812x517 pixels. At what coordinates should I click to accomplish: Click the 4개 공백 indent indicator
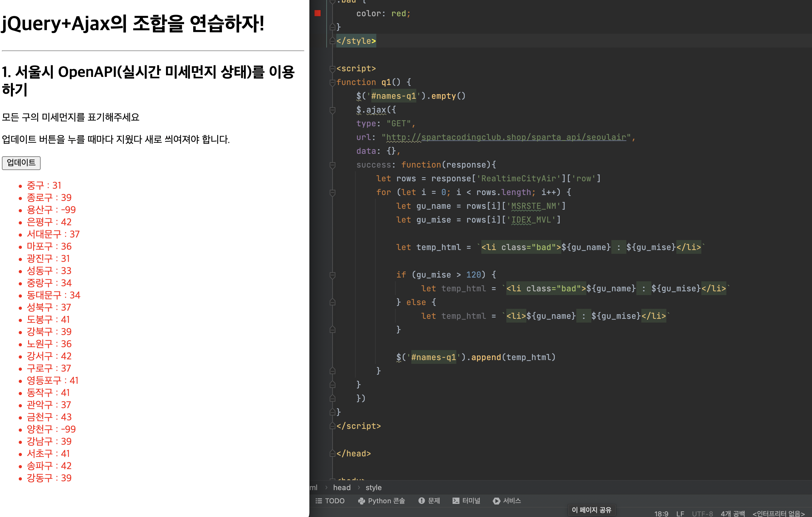[733, 513]
